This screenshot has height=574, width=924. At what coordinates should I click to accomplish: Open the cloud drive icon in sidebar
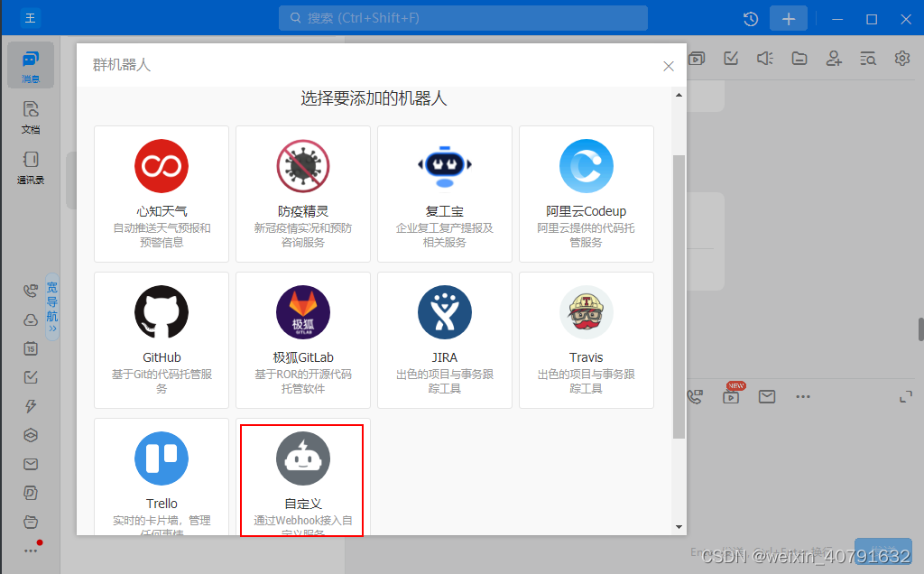click(31, 320)
